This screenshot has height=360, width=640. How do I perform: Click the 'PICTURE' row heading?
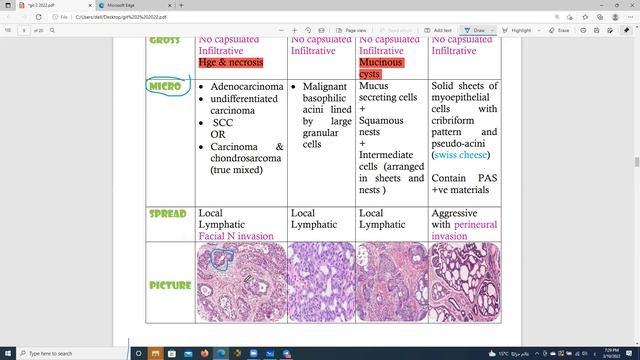pyautogui.click(x=170, y=285)
